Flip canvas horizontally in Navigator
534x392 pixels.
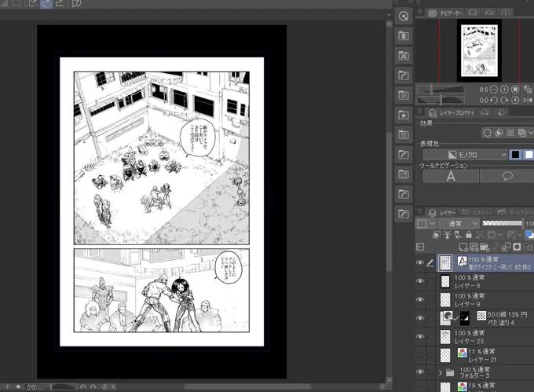[528, 100]
